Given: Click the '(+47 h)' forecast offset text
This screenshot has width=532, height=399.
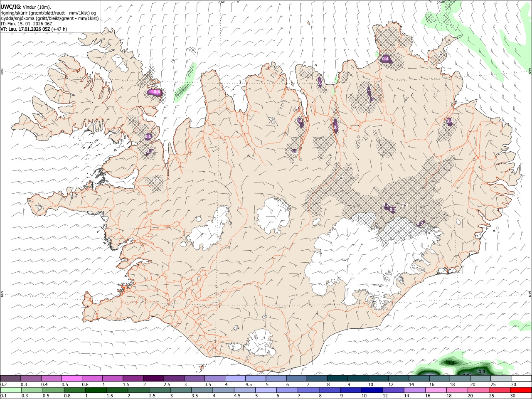Looking at the screenshot, I should click(59, 29).
